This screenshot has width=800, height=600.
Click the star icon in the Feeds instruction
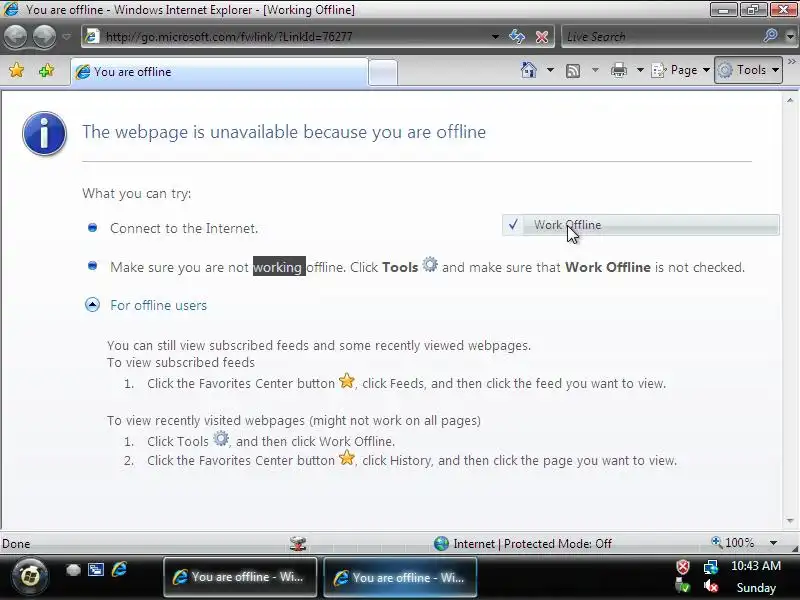click(x=347, y=381)
